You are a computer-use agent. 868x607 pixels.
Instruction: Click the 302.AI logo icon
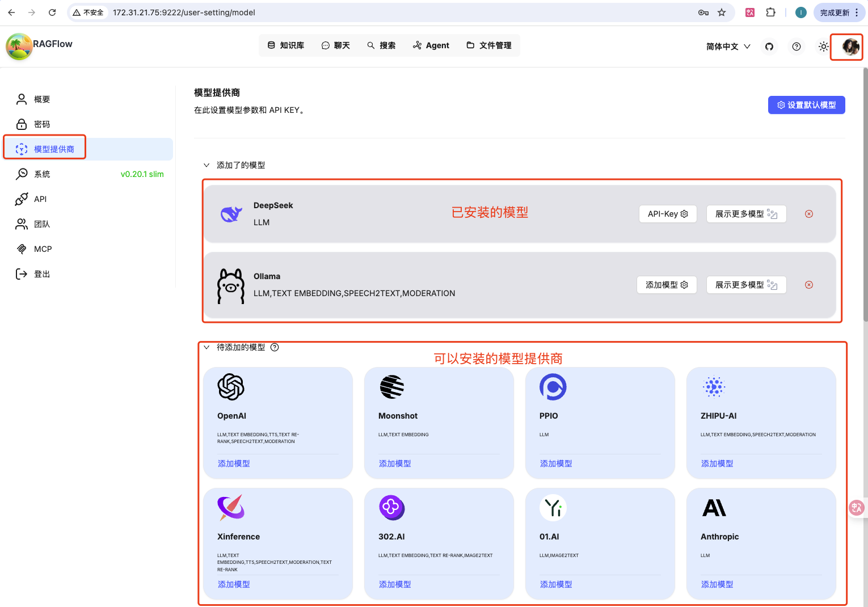(x=392, y=508)
